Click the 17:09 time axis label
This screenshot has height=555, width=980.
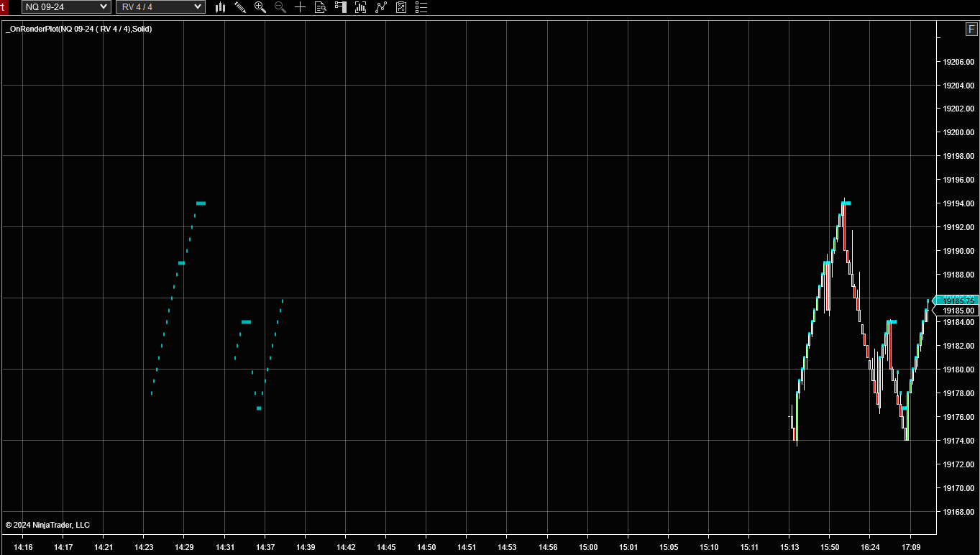[x=911, y=547]
